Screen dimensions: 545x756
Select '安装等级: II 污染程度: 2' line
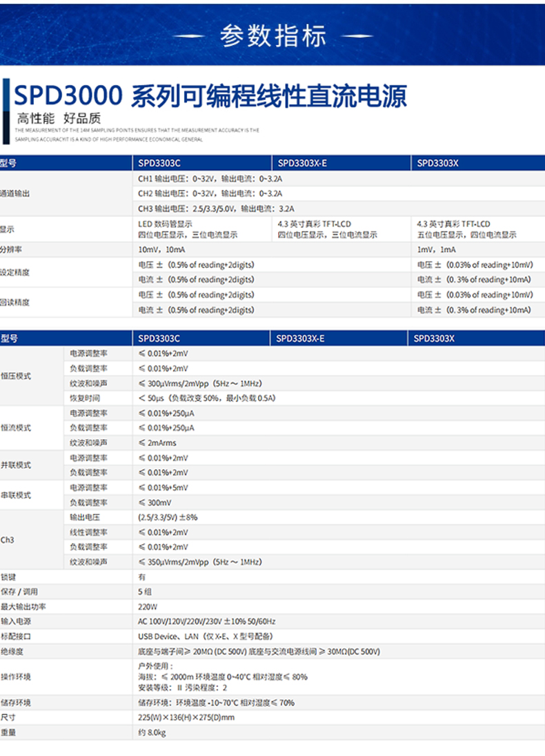tap(183, 688)
